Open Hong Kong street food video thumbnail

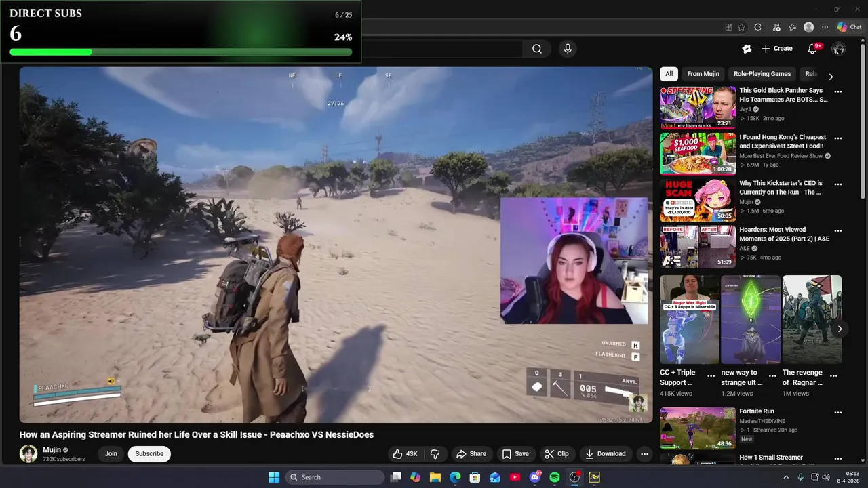698,154
